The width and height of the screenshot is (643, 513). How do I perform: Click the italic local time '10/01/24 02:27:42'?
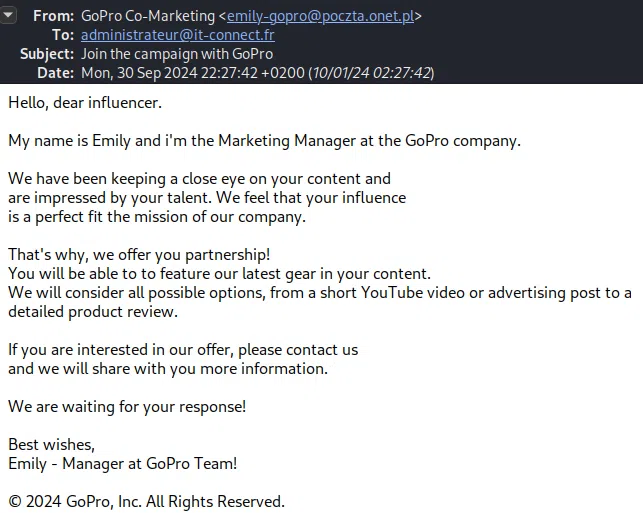[371, 73]
